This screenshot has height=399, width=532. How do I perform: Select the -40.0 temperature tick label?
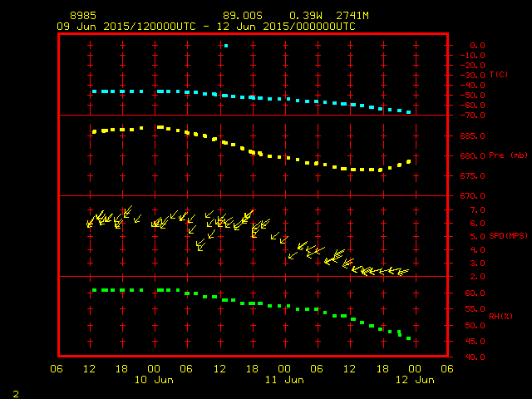click(x=473, y=85)
